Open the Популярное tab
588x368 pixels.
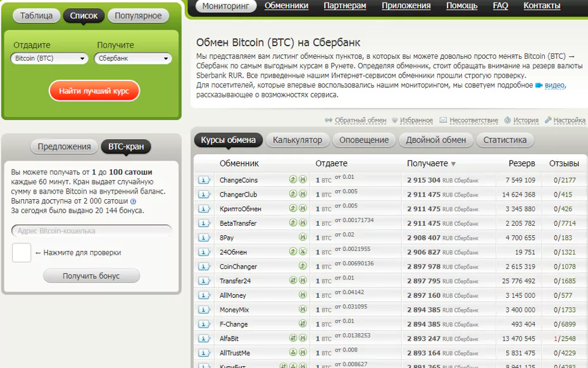tap(138, 16)
